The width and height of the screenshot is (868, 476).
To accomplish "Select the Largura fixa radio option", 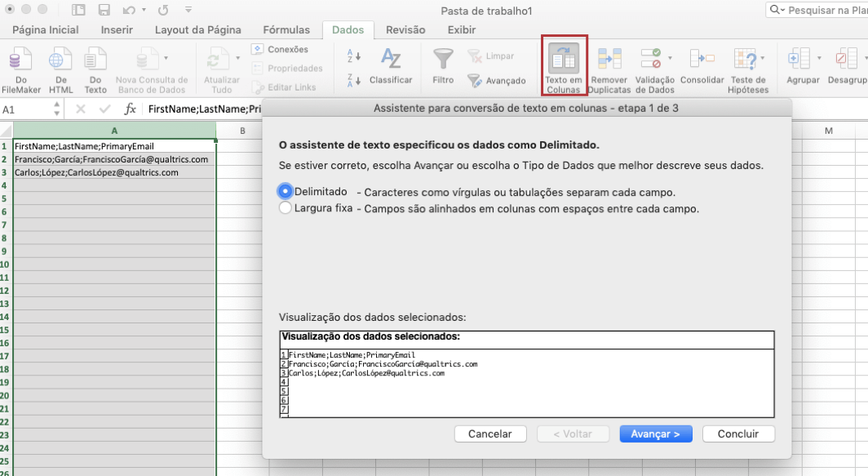I will point(285,208).
